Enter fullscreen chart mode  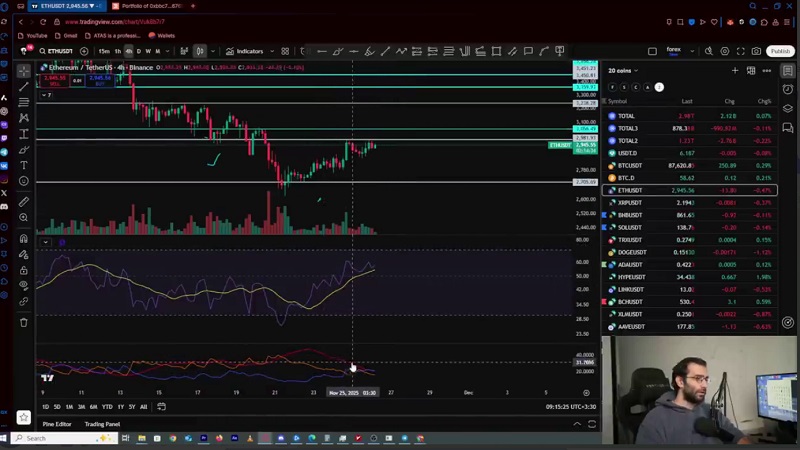point(740,51)
